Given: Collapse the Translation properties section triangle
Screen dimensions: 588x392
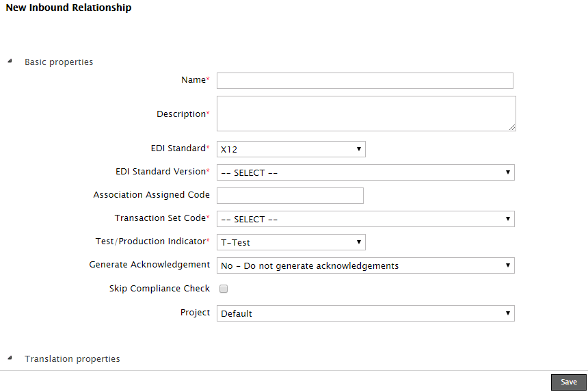Looking at the screenshot, I should 10,358.
